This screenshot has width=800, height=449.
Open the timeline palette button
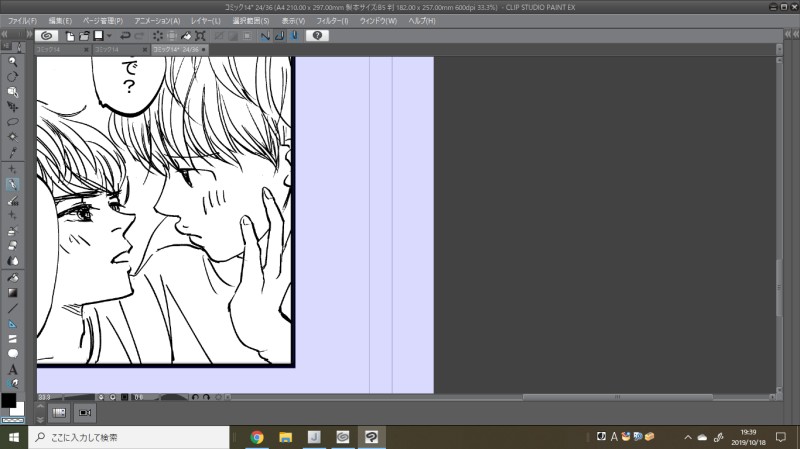[x=59, y=412]
